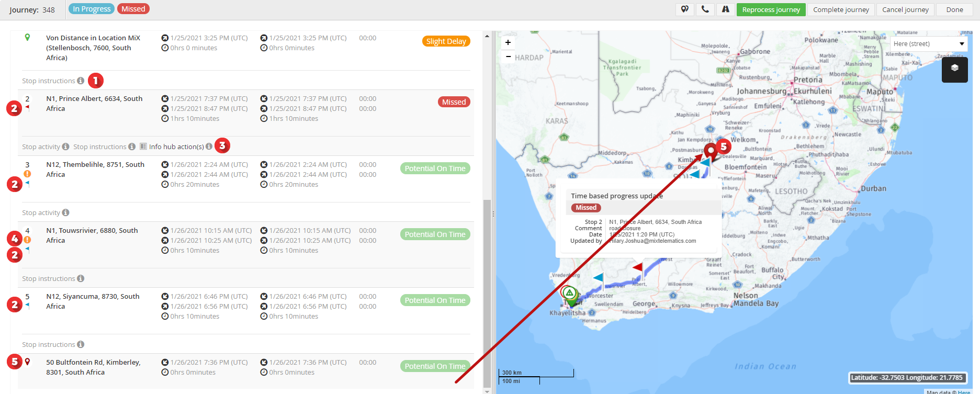Image resolution: width=980 pixels, height=394 pixels.
Task: Click info icon after Info hub action(s)
Action: point(209,147)
